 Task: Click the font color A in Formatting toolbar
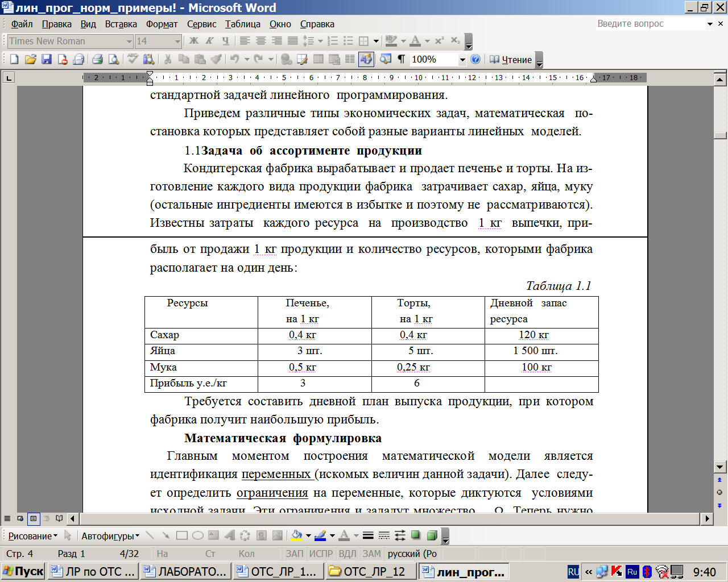click(x=415, y=41)
